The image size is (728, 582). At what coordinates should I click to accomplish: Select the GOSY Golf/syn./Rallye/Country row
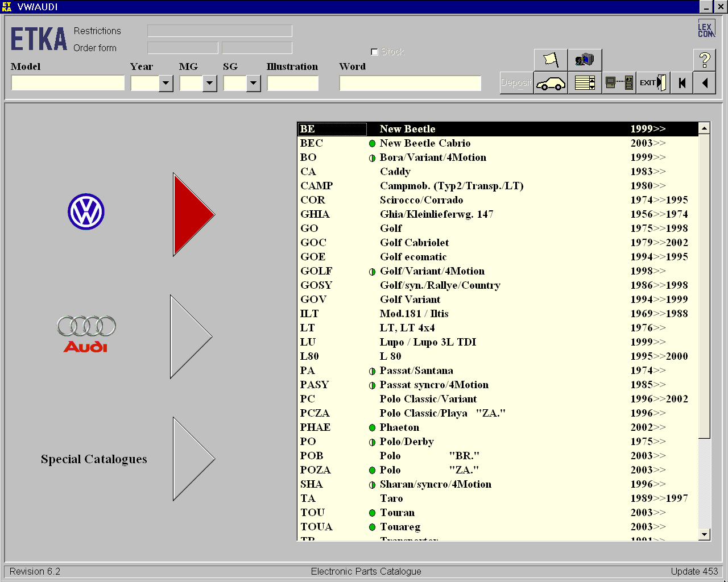click(498, 285)
